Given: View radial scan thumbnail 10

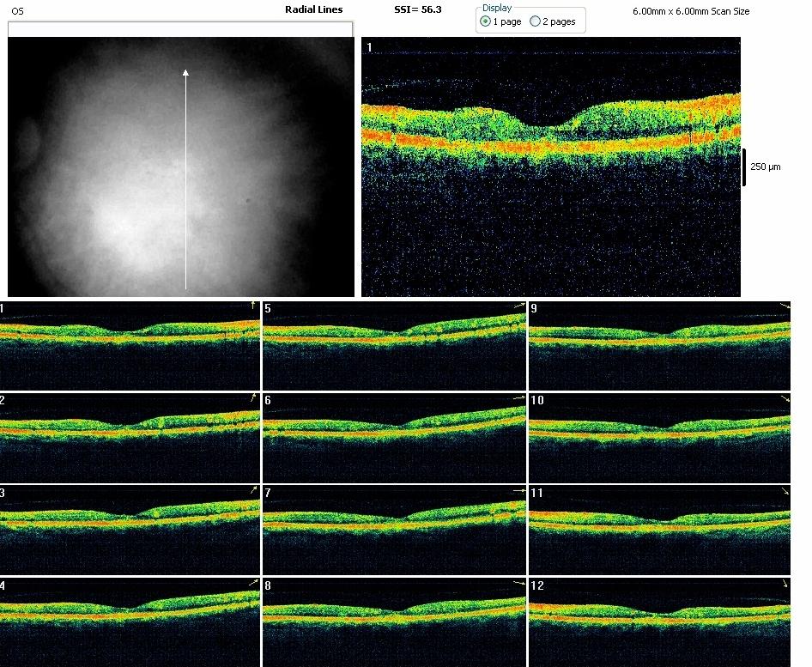Looking at the screenshot, I should point(659,438).
